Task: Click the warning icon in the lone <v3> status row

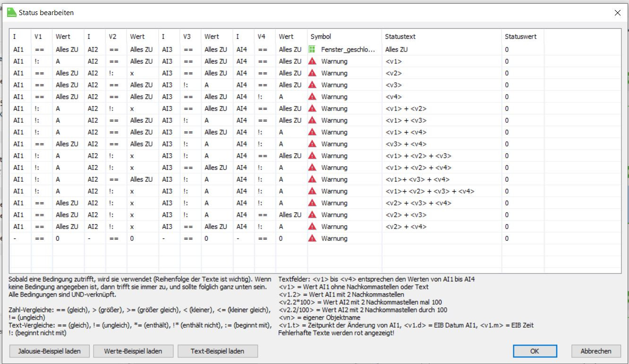Action: pyautogui.click(x=312, y=85)
